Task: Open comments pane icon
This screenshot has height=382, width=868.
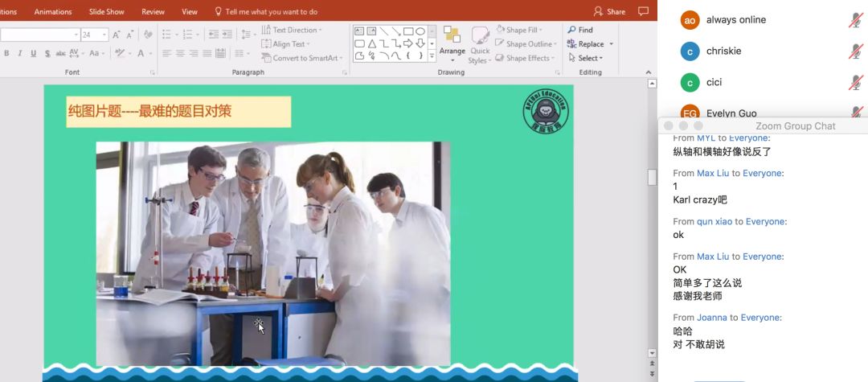Action: point(643,11)
